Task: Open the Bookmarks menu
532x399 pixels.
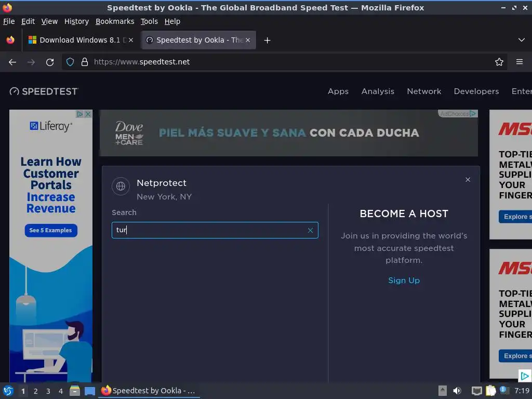Action: (115, 21)
